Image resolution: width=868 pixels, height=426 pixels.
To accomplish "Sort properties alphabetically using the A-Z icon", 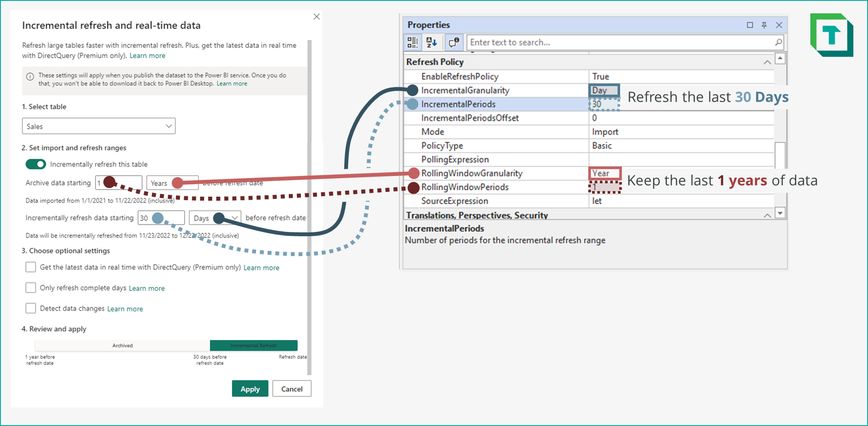I will (x=432, y=42).
